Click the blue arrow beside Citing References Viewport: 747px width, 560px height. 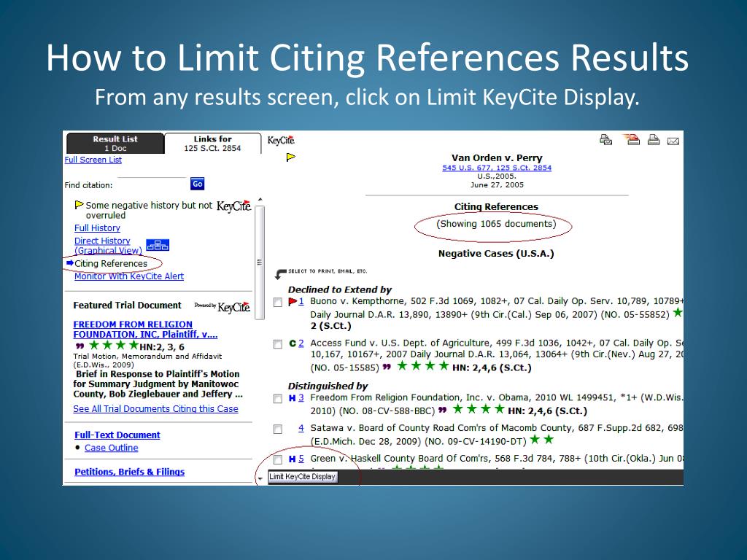click(x=69, y=262)
